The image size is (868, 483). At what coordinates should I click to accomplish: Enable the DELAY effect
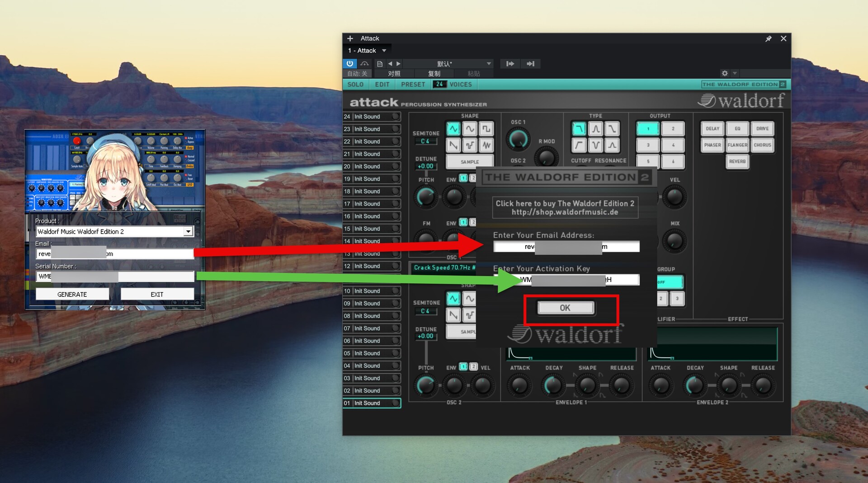coord(712,129)
